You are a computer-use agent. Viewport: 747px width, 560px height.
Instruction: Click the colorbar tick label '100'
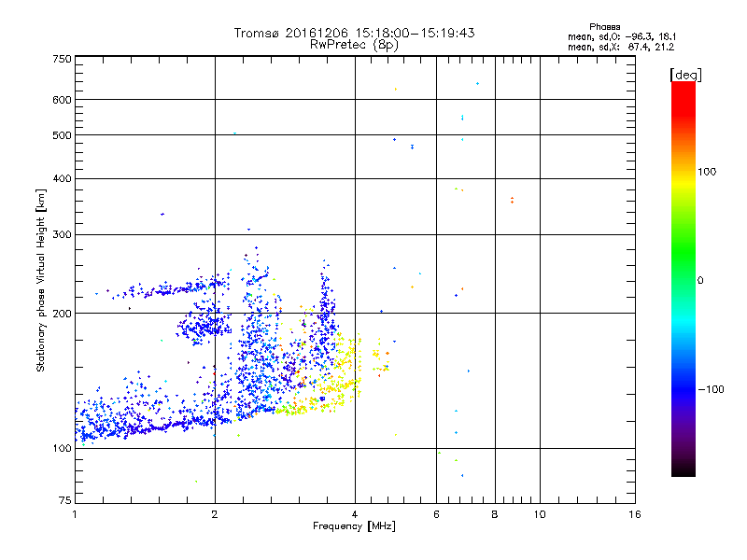(x=707, y=172)
